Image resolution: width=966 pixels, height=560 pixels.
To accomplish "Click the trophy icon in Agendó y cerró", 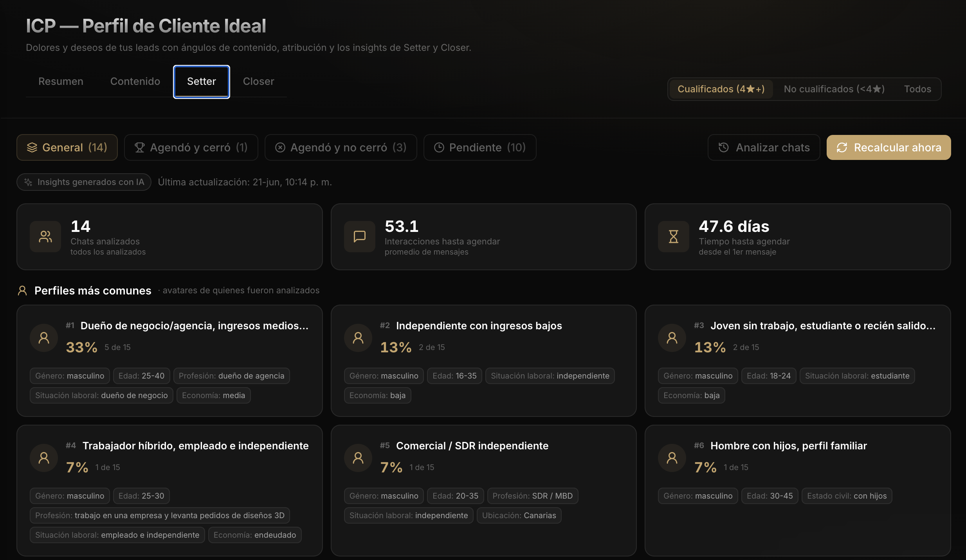I will point(140,147).
